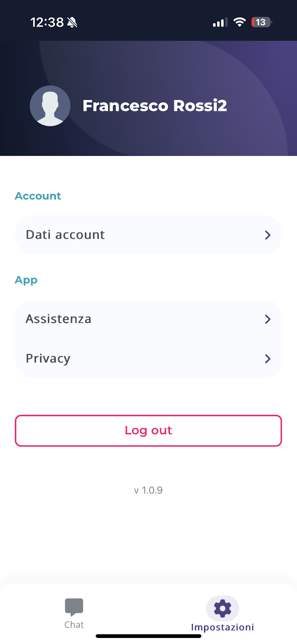Switch to the Chat tab label

pyautogui.click(x=74, y=625)
